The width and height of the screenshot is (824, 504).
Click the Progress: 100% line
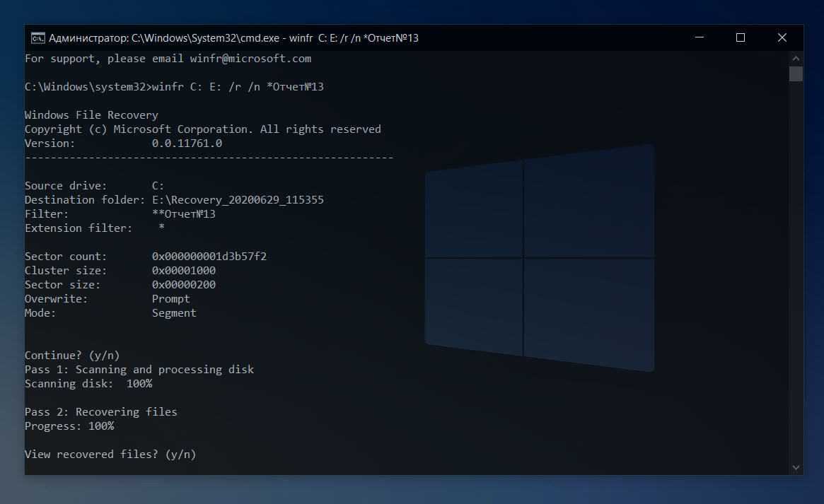pos(69,426)
